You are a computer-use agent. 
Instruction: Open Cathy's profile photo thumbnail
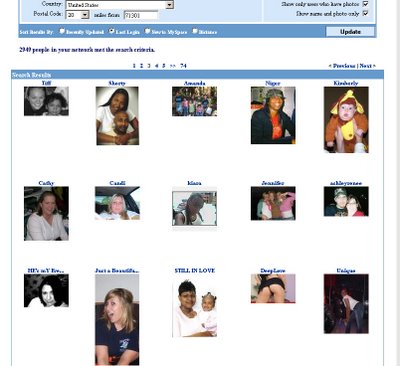(46, 213)
